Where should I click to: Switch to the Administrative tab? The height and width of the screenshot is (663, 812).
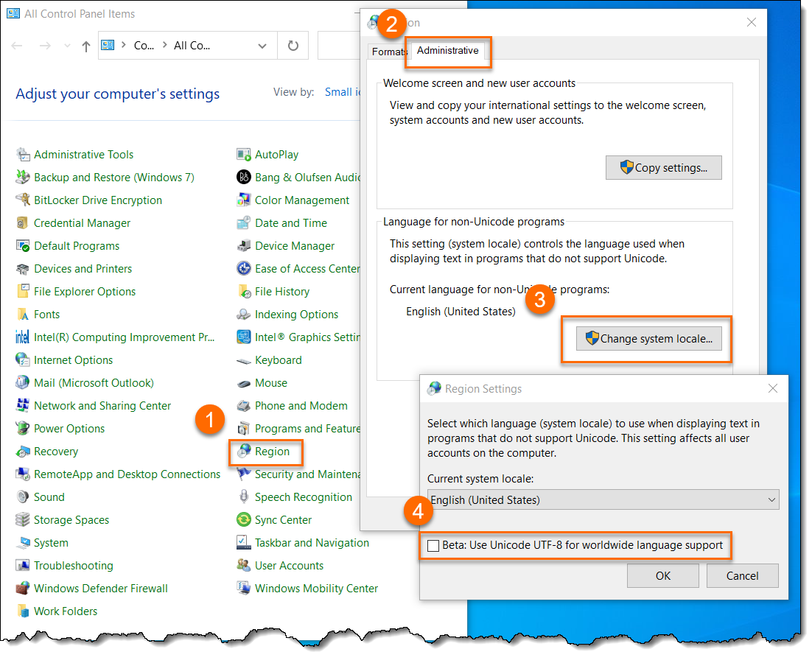[447, 51]
